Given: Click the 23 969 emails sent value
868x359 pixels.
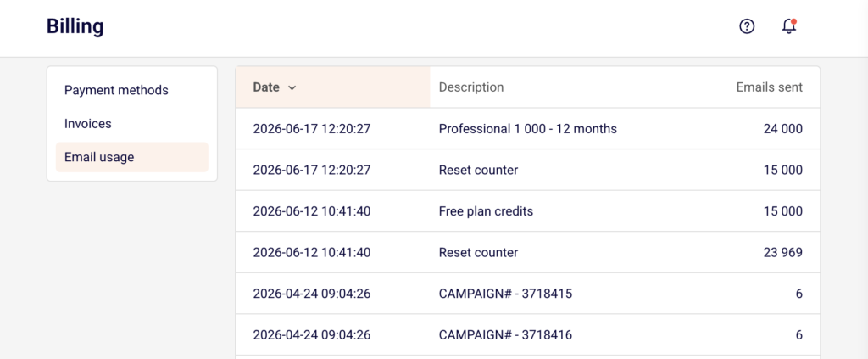Looking at the screenshot, I should [x=782, y=253].
